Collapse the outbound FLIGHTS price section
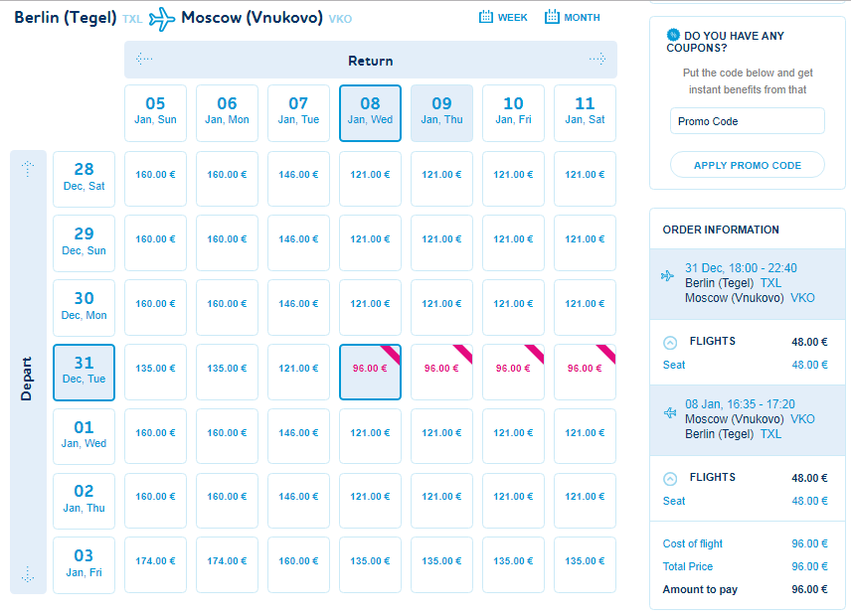The height and width of the screenshot is (616, 851). pyautogui.click(x=670, y=343)
